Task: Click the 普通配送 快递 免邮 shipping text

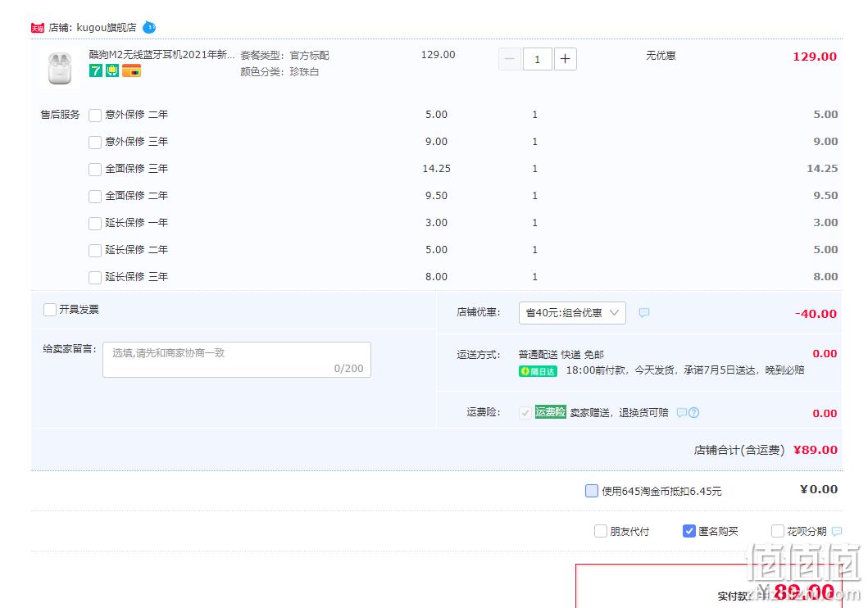Action: tap(561, 355)
